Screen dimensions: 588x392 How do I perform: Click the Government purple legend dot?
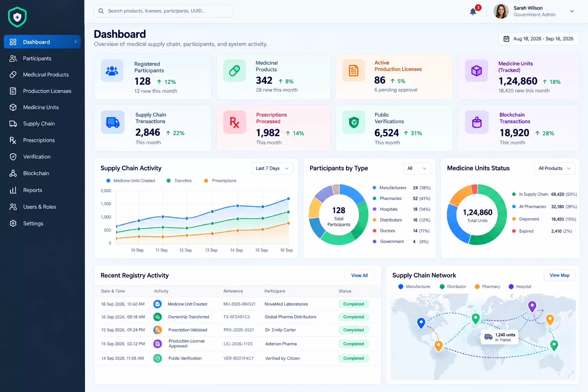375,242
